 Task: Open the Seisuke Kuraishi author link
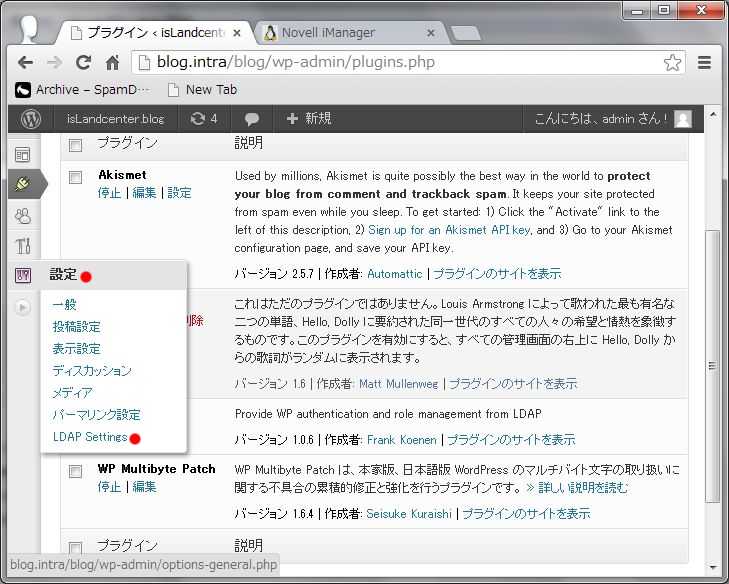point(409,514)
